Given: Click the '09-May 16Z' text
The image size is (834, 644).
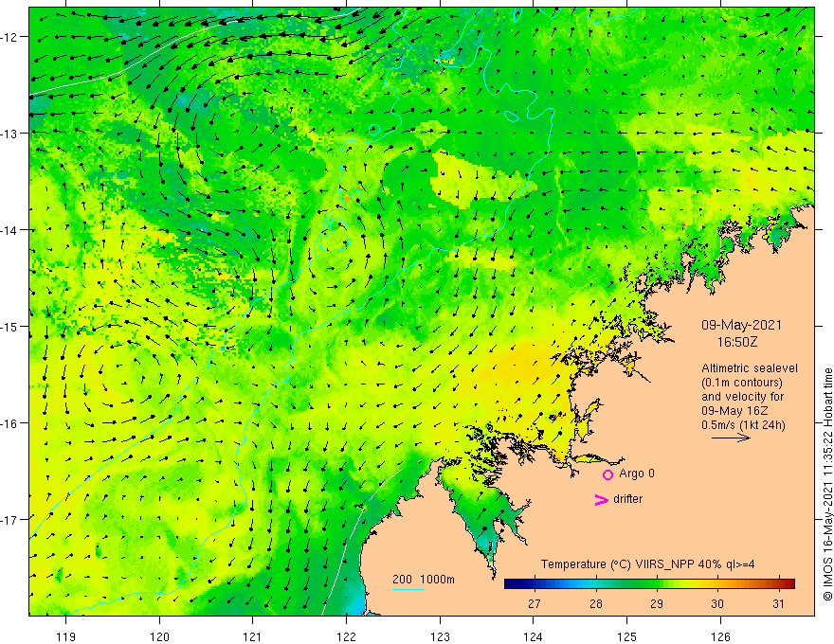Looking at the screenshot, I should click(x=734, y=411).
